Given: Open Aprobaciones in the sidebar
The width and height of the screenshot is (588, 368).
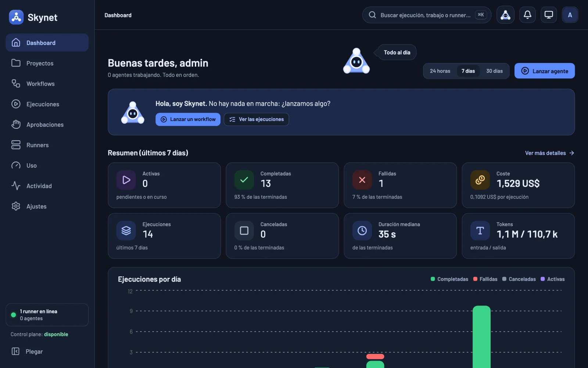Looking at the screenshot, I should click(x=47, y=124).
